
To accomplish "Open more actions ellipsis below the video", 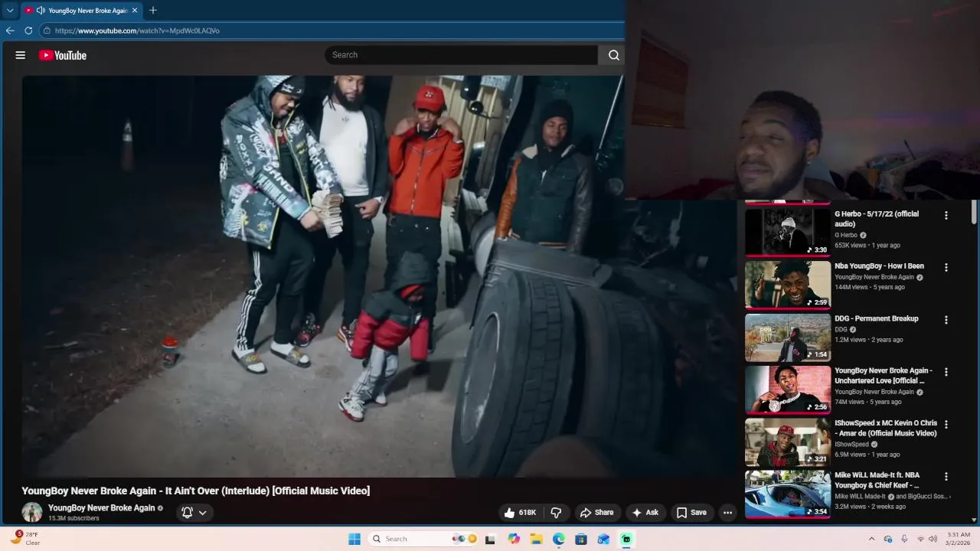I will 728,513.
